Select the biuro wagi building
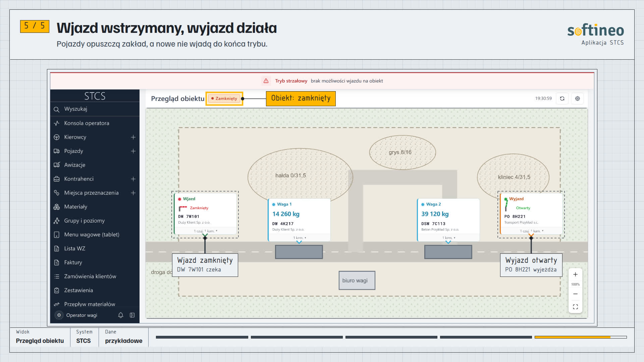The image size is (644, 362). click(x=357, y=281)
